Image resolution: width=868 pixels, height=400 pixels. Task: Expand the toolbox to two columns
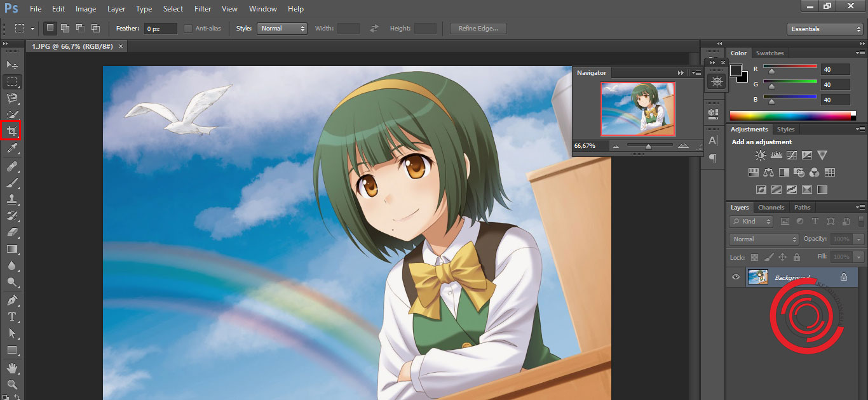click(6, 44)
